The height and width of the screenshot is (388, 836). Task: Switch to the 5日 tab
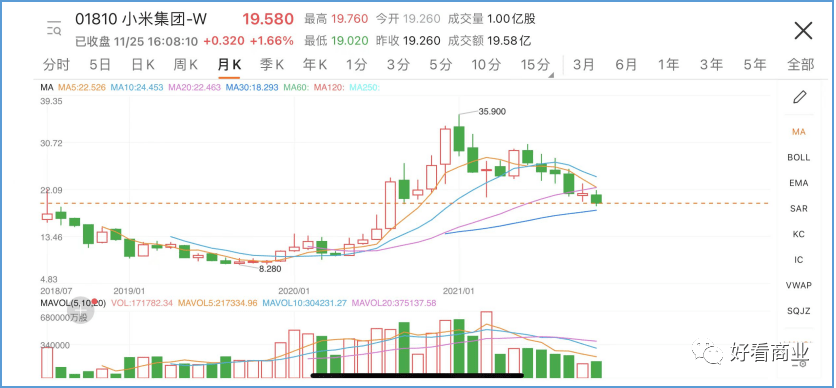point(100,65)
